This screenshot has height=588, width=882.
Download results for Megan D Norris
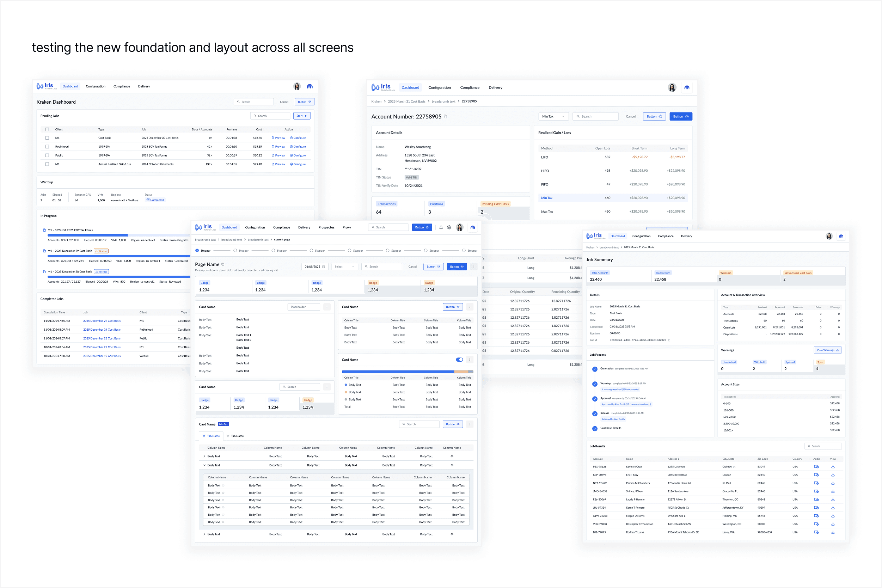click(x=833, y=516)
